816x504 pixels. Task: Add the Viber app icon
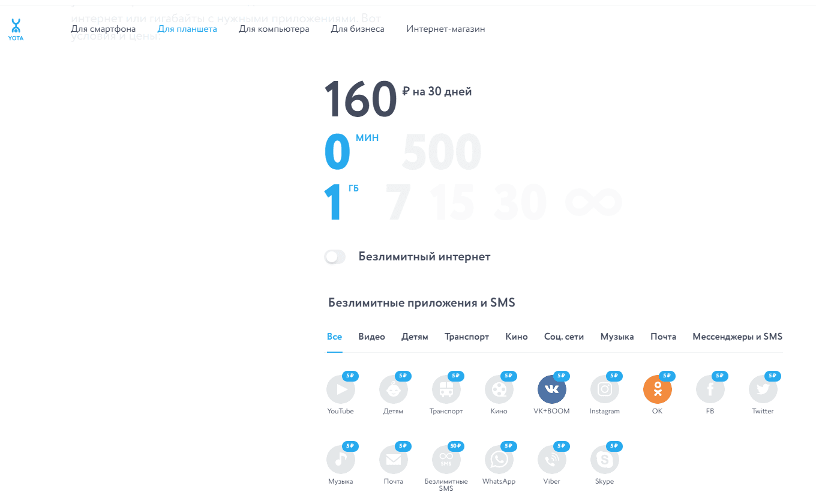[552, 460]
